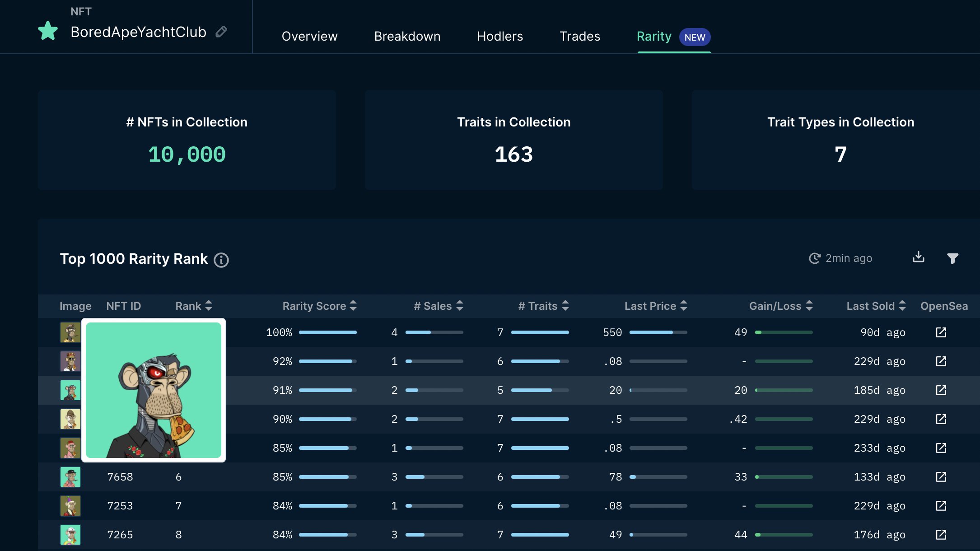Open the Rarity Score sort chevrons
This screenshot has width=980, height=551.
[x=354, y=306]
